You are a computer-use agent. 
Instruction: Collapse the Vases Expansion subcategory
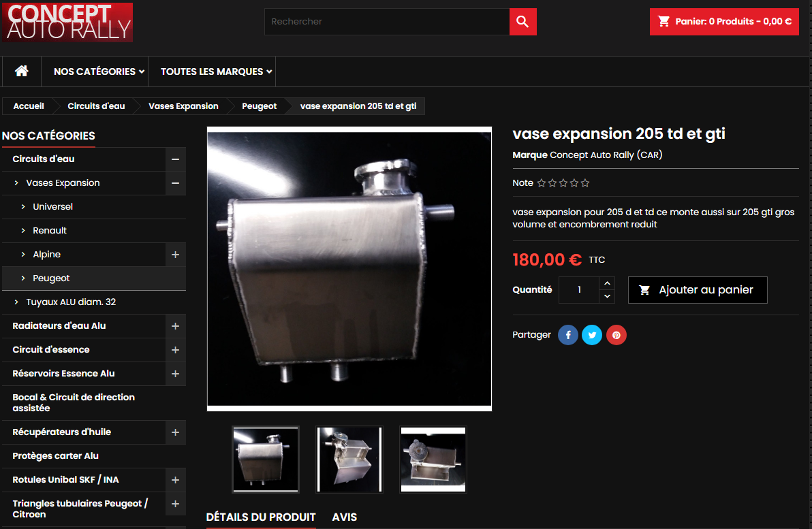(175, 183)
